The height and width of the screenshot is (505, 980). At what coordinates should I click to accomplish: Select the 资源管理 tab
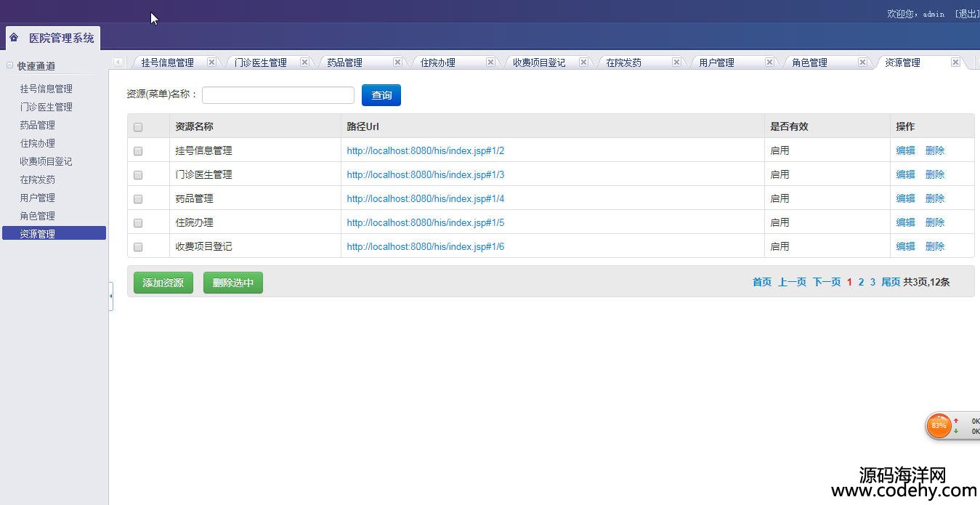coord(903,62)
